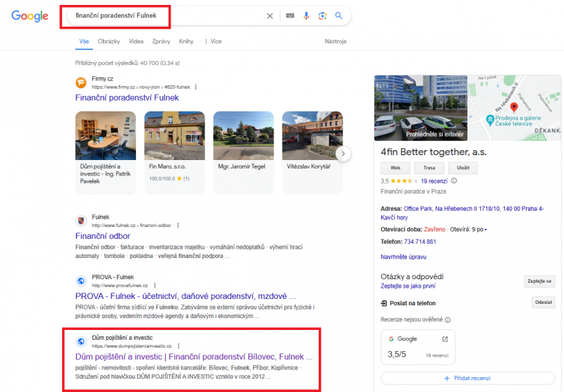The height and width of the screenshot is (392, 564).
Task: Click the Přidat recenzi button
Action: (x=467, y=379)
